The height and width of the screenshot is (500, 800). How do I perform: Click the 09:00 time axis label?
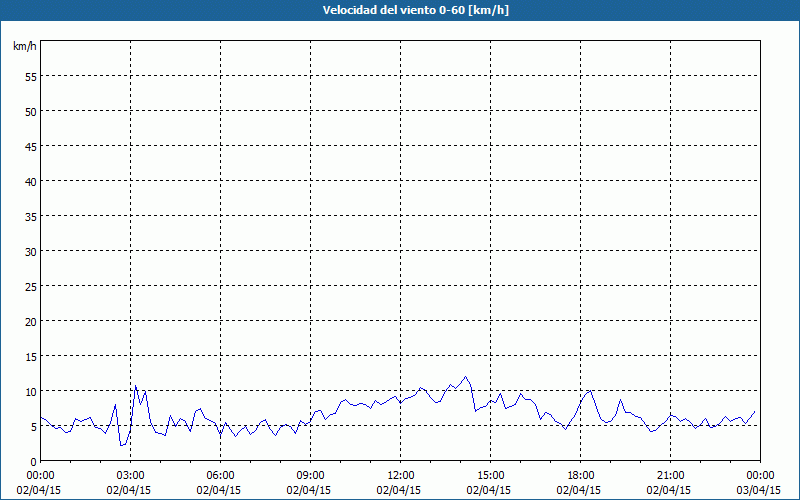pos(310,476)
